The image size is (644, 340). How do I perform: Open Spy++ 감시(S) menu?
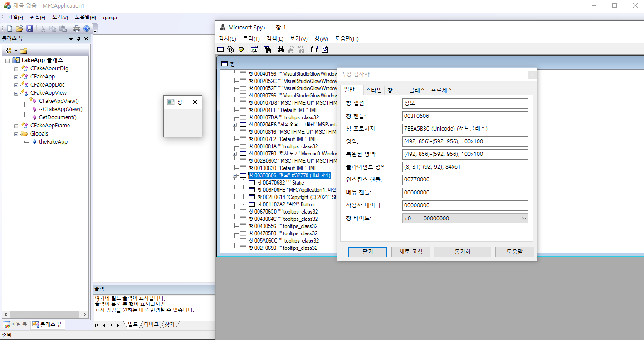[228, 39]
